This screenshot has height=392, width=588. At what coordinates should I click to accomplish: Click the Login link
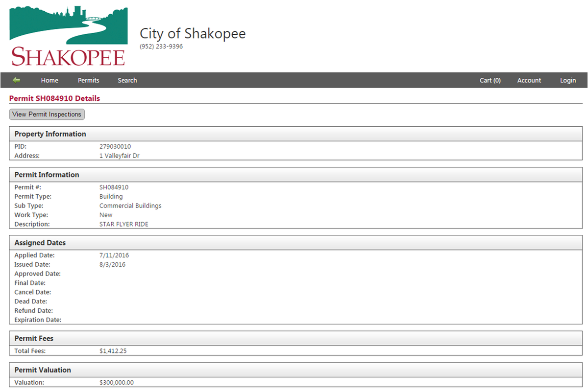tap(568, 80)
